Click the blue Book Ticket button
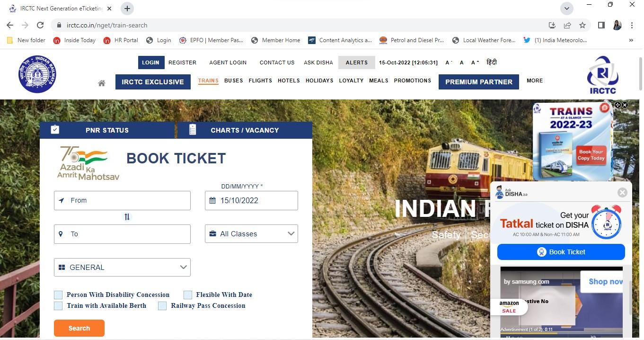644x340 pixels. (561, 252)
